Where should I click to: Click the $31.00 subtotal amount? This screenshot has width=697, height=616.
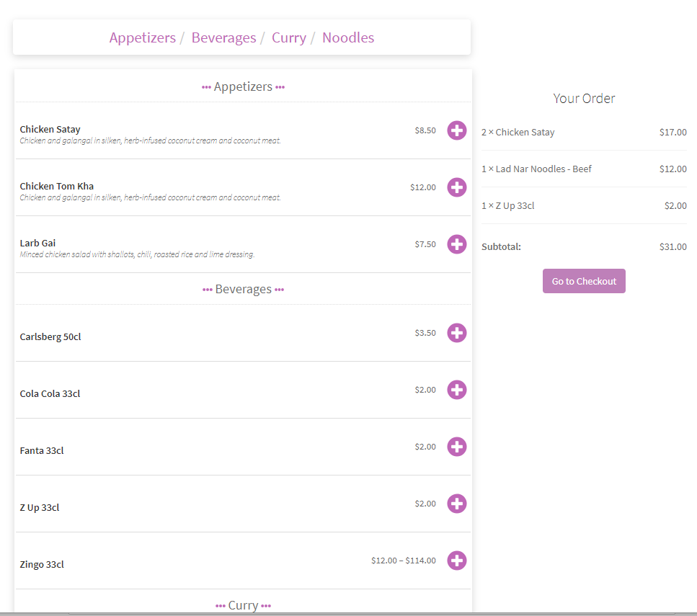coord(673,246)
